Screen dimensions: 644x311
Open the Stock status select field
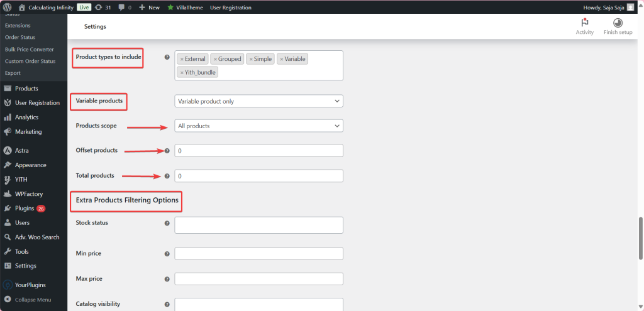[x=258, y=226]
